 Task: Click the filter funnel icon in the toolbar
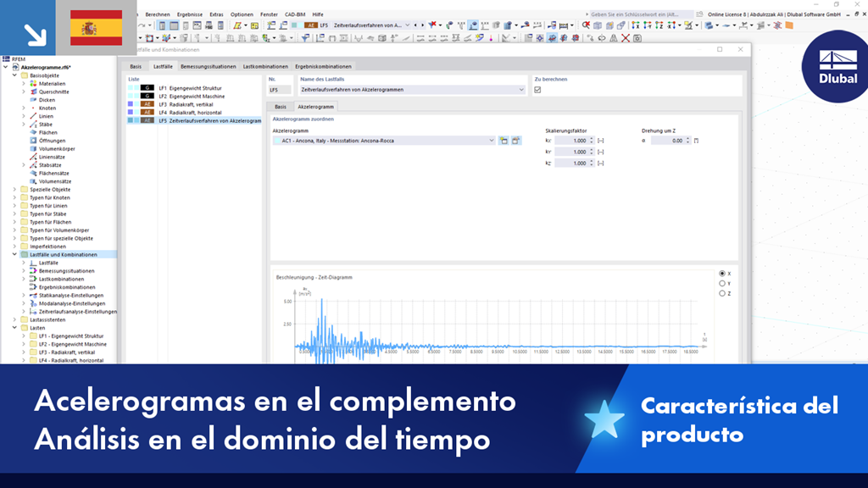click(x=305, y=37)
